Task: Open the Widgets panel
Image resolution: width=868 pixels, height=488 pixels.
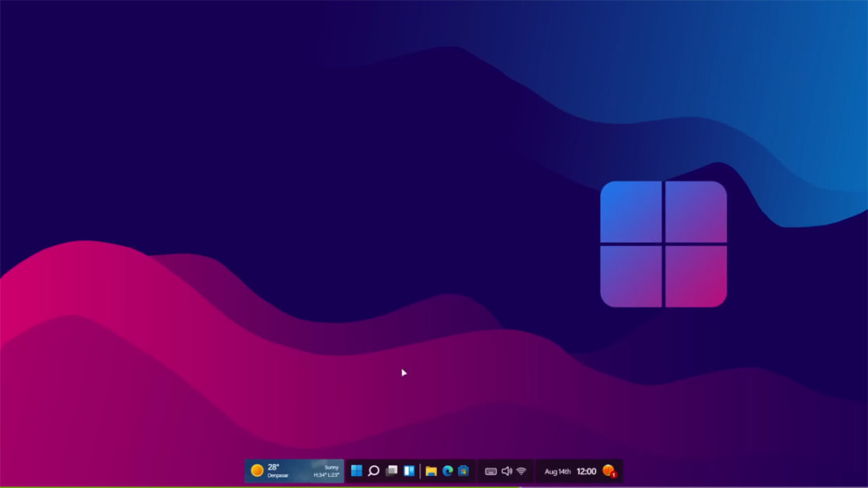Action: [407, 471]
